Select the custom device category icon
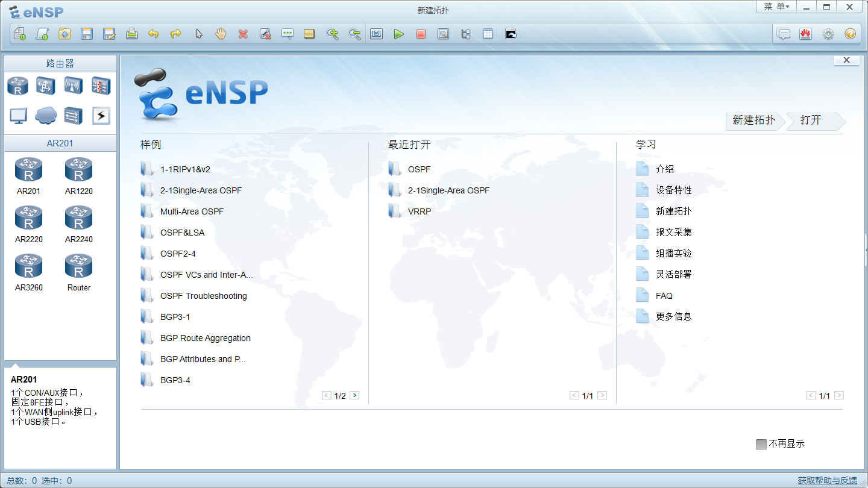Screen dimensions: 868x488 [x=73, y=115]
